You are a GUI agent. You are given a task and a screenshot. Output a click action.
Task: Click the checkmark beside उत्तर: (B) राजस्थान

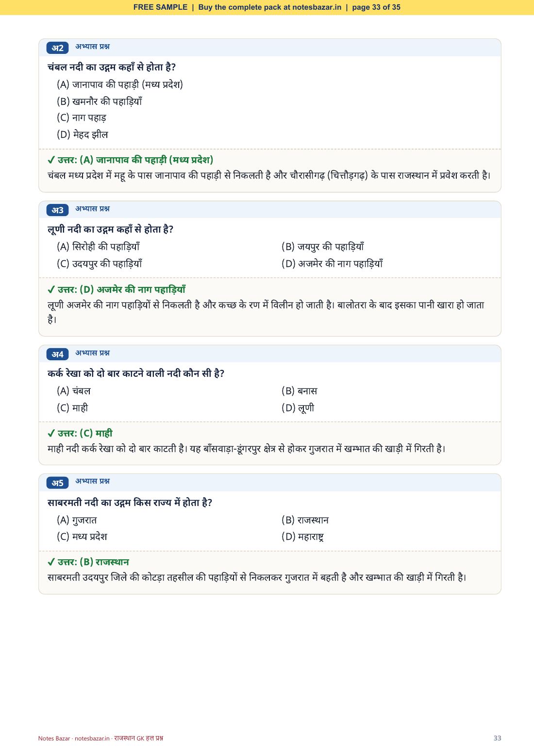51,562
